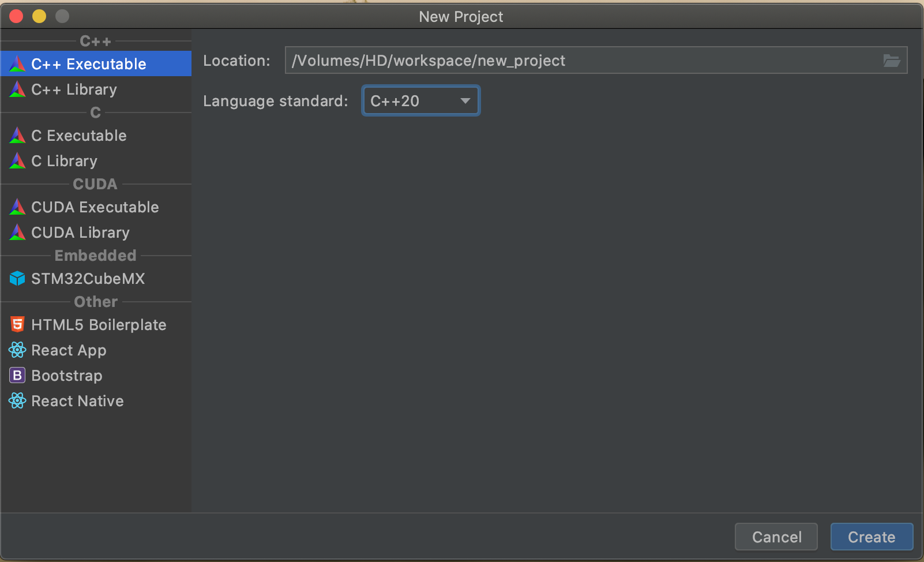
Task: Choose CUDA Library from the list
Action: coord(80,233)
